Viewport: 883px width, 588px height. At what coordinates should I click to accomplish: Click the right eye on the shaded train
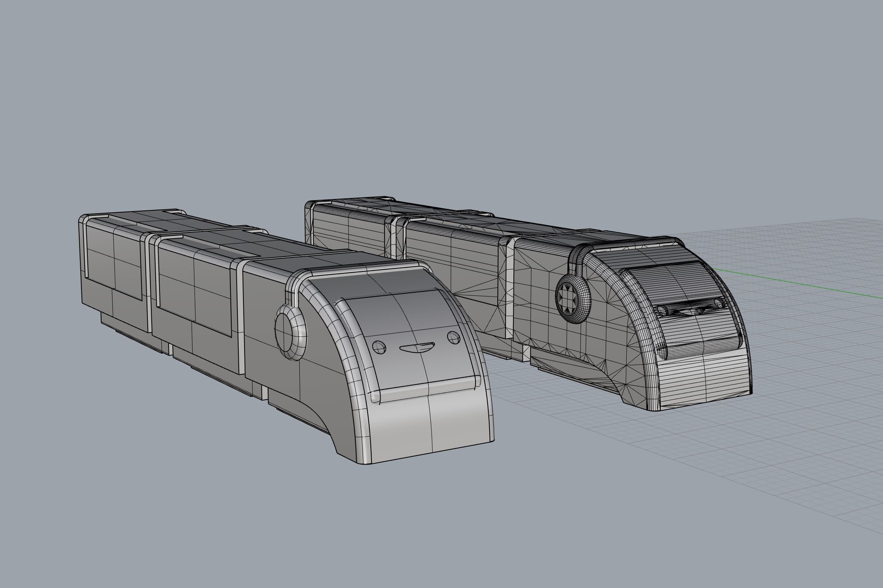tap(453, 337)
